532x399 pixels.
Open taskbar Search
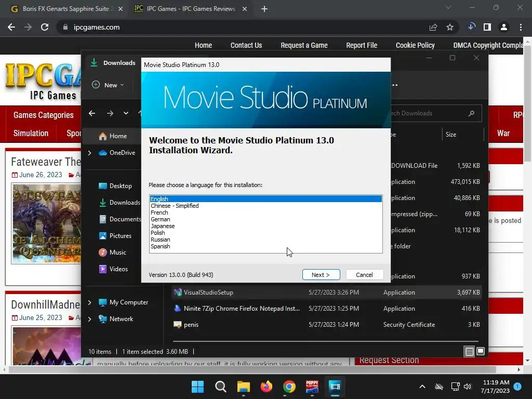tap(220, 387)
